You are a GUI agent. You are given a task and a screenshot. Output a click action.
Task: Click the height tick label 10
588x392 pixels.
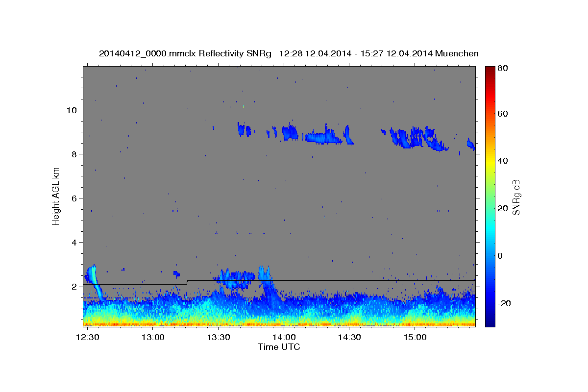point(73,110)
